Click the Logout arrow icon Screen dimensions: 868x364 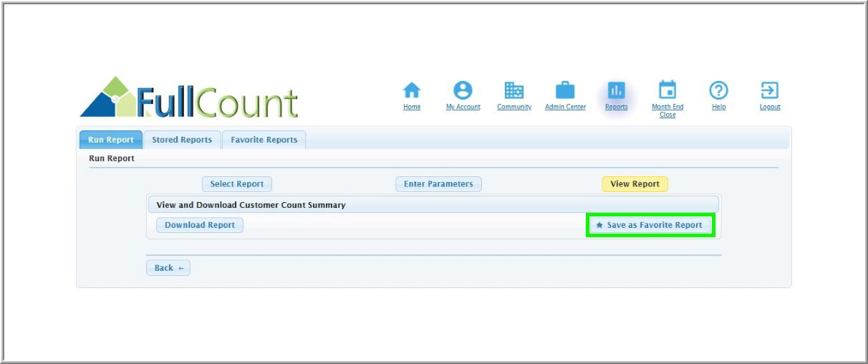770,90
